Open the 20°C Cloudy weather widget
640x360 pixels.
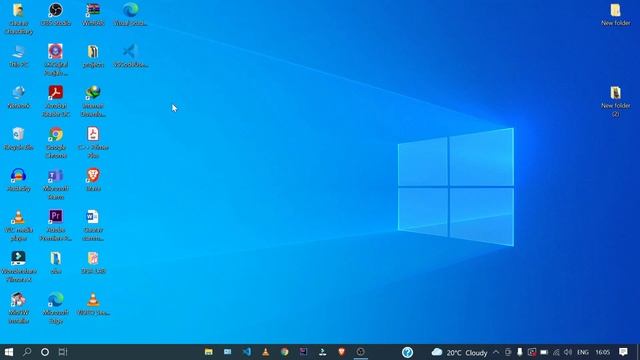click(460, 352)
